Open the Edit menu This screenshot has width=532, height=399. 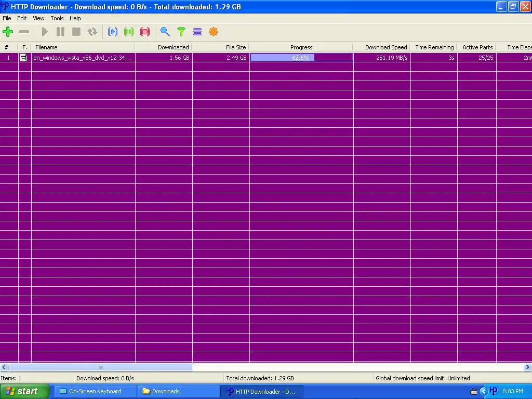22,18
